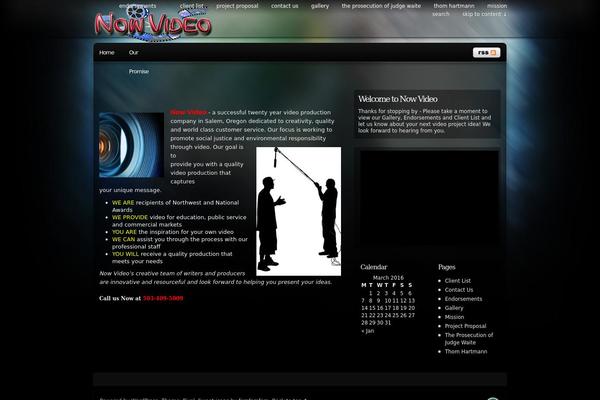
Task: Open Mission in Pages sidebar
Action: point(454,317)
